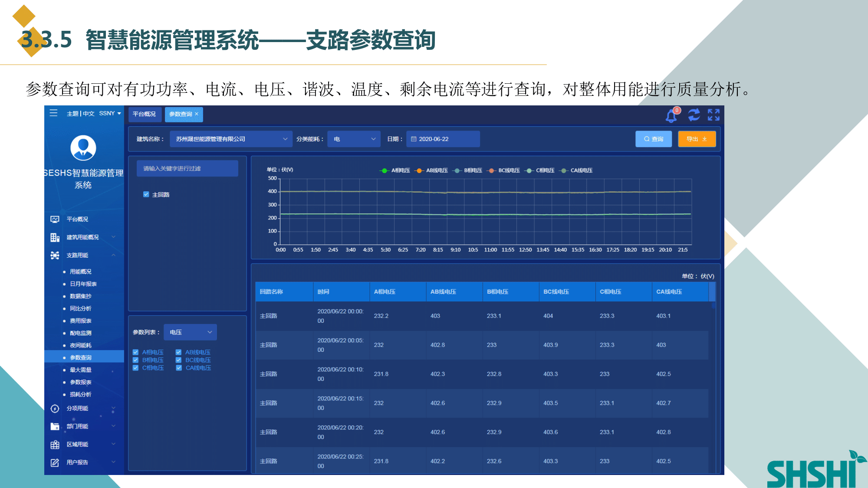
Task: Open 费用报表 in sidebar submenu
Action: pos(81,321)
